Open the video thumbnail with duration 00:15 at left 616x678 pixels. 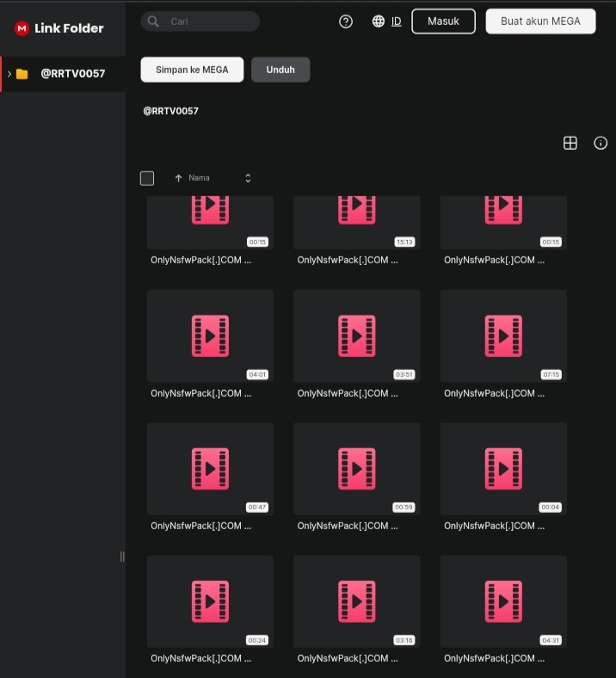pos(210,222)
